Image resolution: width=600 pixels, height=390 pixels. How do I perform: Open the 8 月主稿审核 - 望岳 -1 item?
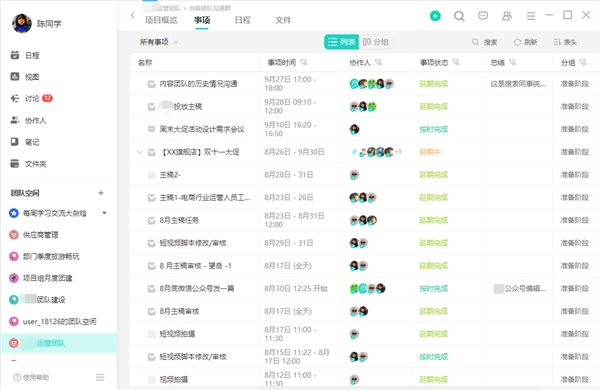pos(196,266)
